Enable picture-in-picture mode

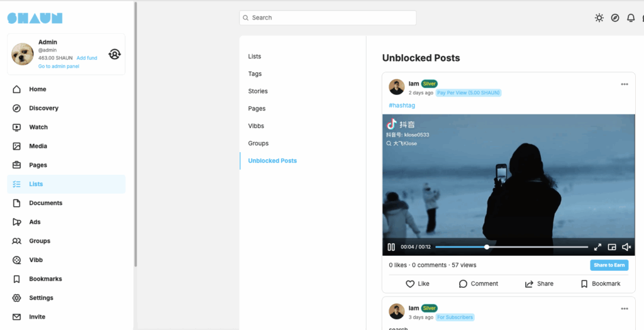click(x=612, y=247)
